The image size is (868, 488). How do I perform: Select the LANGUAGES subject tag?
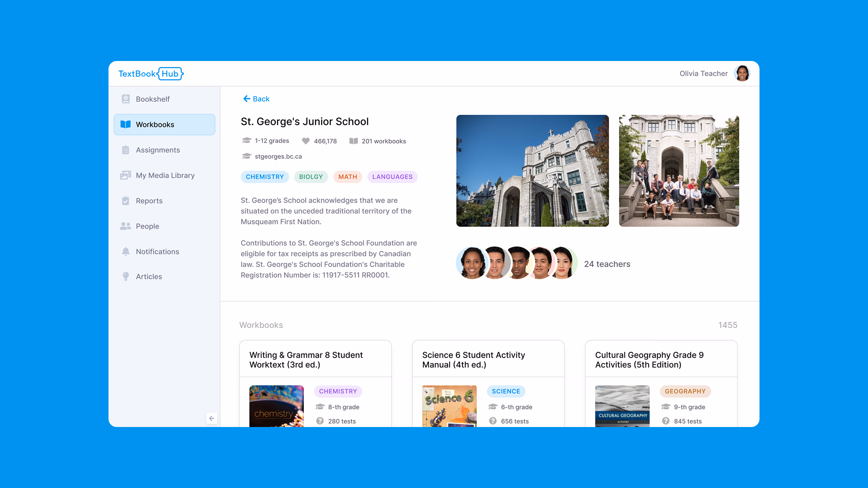coord(392,177)
